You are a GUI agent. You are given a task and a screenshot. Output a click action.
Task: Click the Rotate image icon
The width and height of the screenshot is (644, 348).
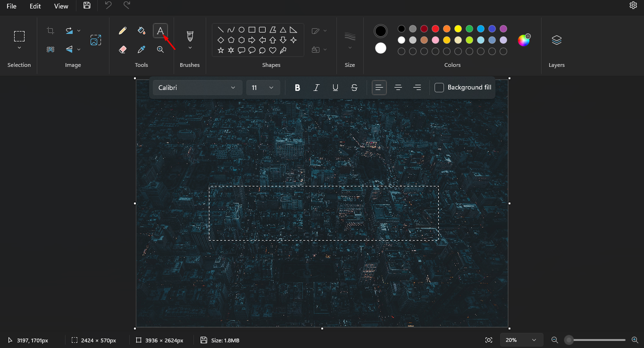coord(69,31)
